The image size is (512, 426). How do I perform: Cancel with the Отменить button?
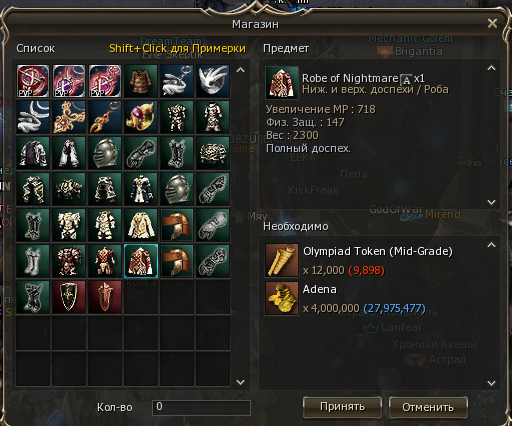click(428, 407)
